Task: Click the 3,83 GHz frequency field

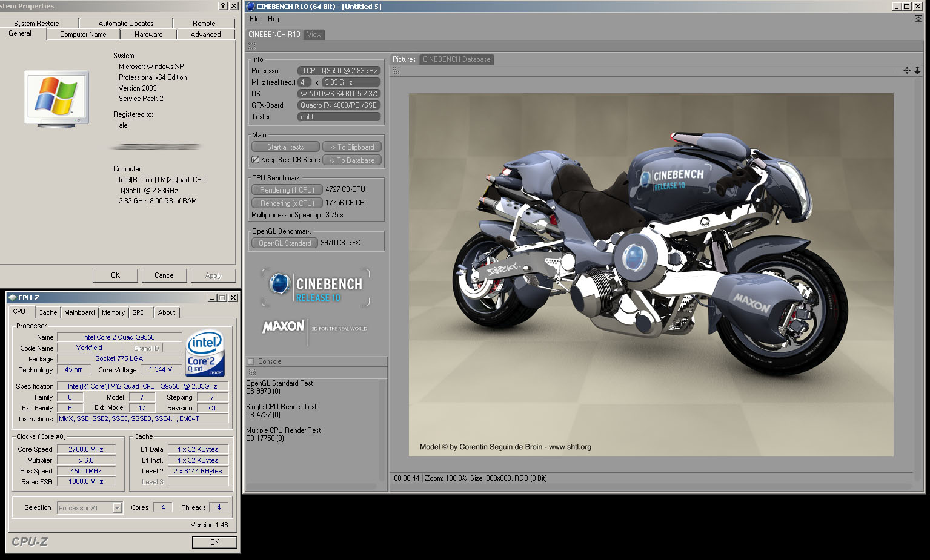Action: pyautogui.click(x=351, y=82)
